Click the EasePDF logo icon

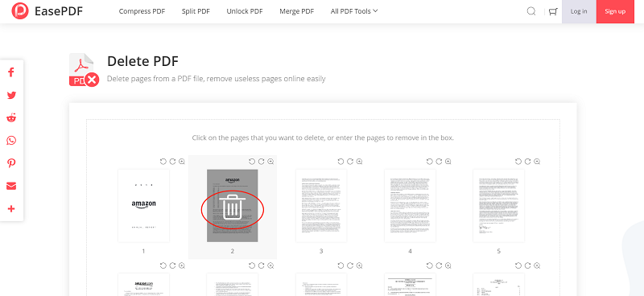click(x=20, y=11)
